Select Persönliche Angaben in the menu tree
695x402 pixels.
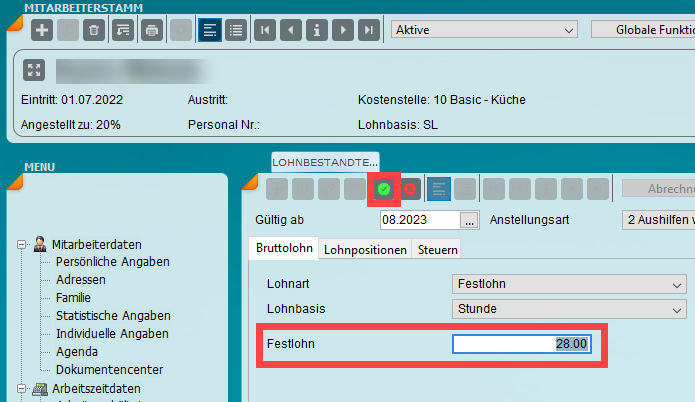pos(112,262)
